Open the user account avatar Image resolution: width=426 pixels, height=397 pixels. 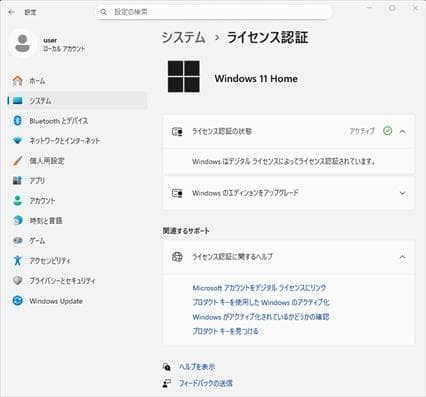(x=22, y=44)
